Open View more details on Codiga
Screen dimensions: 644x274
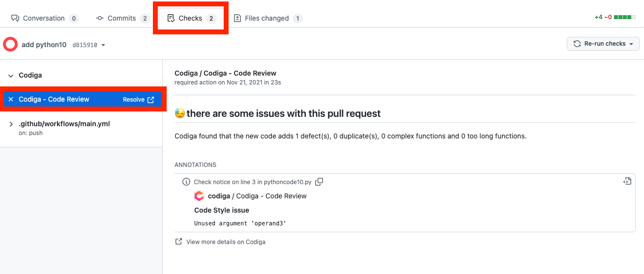226,242
